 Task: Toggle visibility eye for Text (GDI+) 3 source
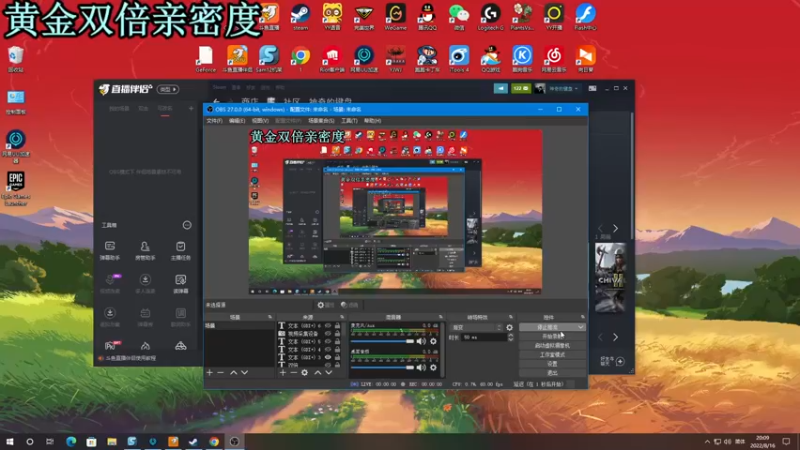click(328, 358)
